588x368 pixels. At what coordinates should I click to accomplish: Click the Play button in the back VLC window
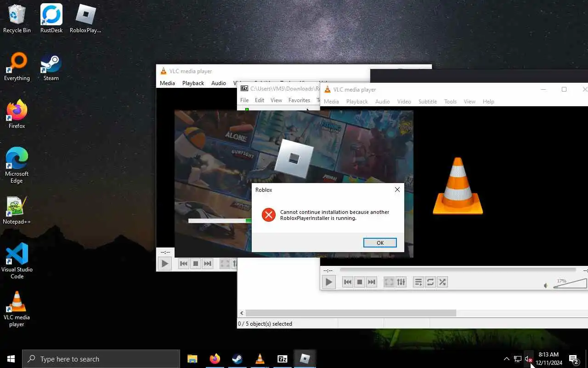tap(165, 264)
